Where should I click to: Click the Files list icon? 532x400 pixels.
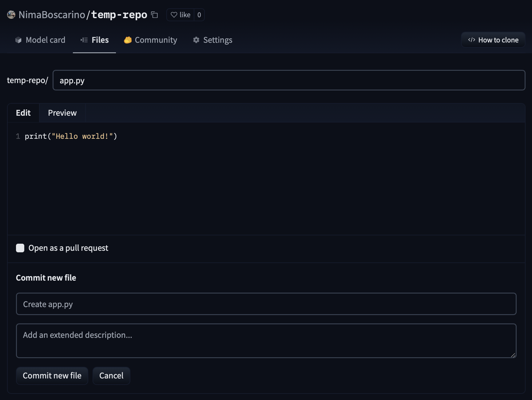point(84,40)
